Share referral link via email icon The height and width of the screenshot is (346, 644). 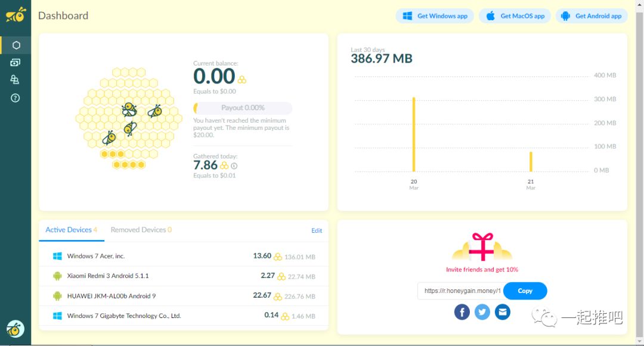pos(502,313)
